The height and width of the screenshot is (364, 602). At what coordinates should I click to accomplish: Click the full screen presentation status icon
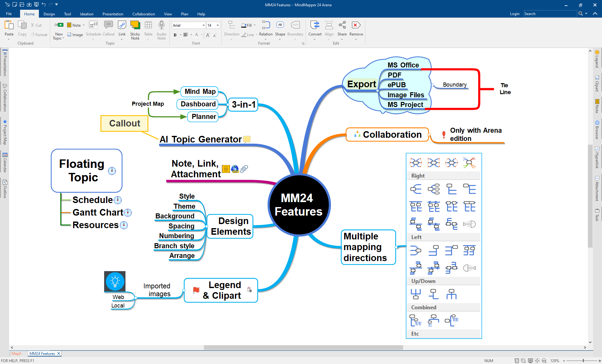pos(530,361)
